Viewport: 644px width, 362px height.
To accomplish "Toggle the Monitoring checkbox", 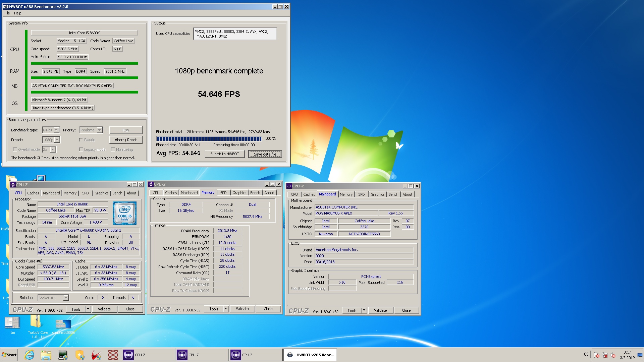I will tap(113, 149).
